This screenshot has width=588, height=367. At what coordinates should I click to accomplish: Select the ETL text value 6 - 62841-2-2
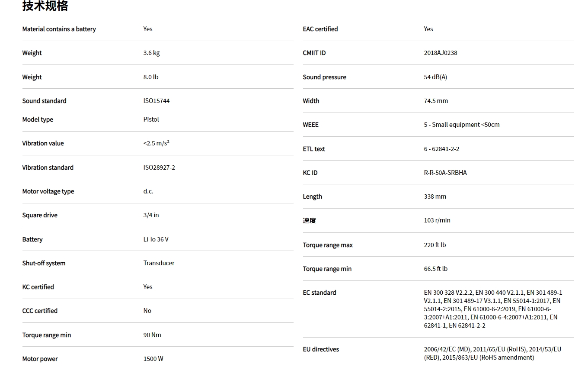441,149
